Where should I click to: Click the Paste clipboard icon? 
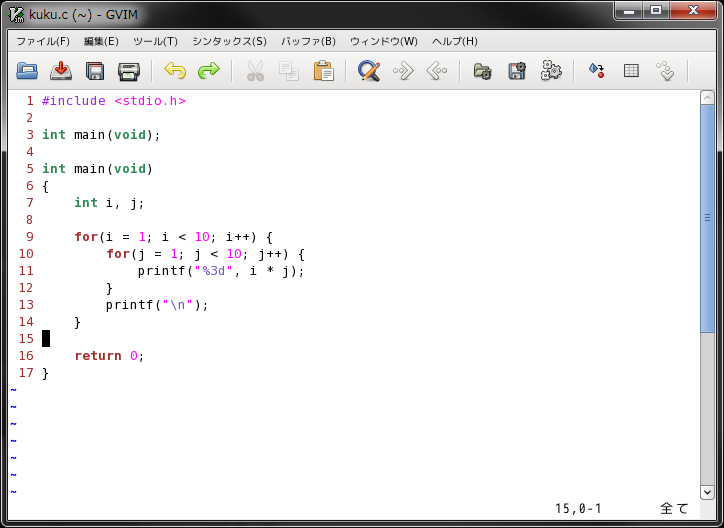(x=323, y=71)
